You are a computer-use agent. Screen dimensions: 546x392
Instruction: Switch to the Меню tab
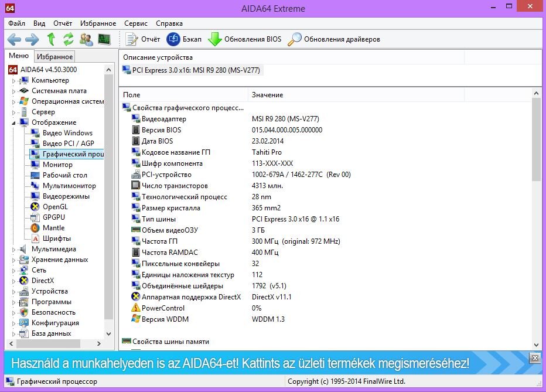pyautogui.click(x=19, y=56)
